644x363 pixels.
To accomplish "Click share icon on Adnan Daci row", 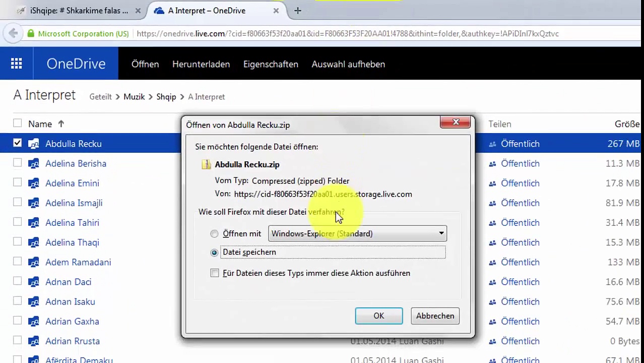I will (492, 282).
